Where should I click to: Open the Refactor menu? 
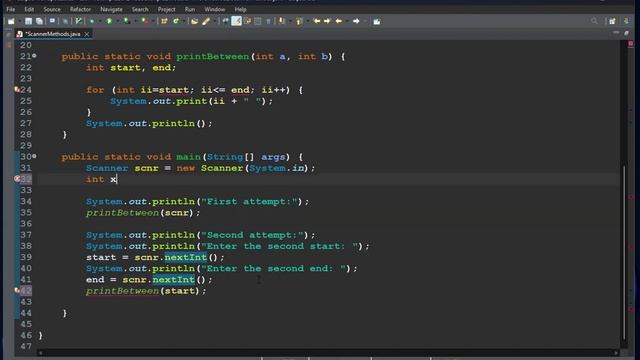(80, 9)
